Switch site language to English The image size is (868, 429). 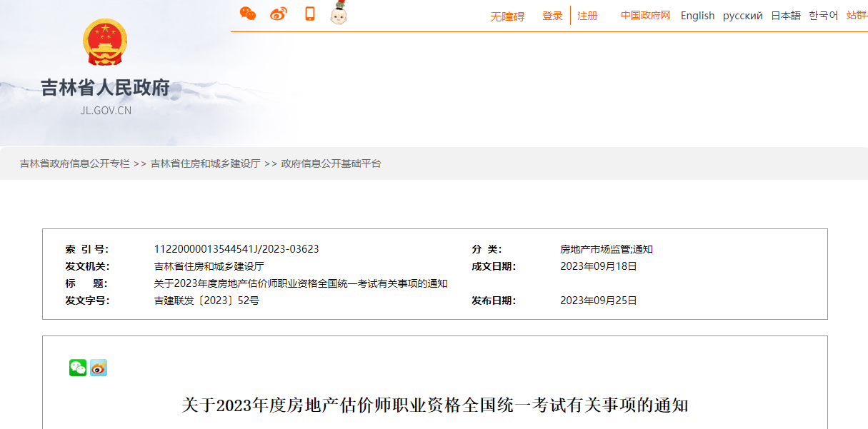pos(697,16)
